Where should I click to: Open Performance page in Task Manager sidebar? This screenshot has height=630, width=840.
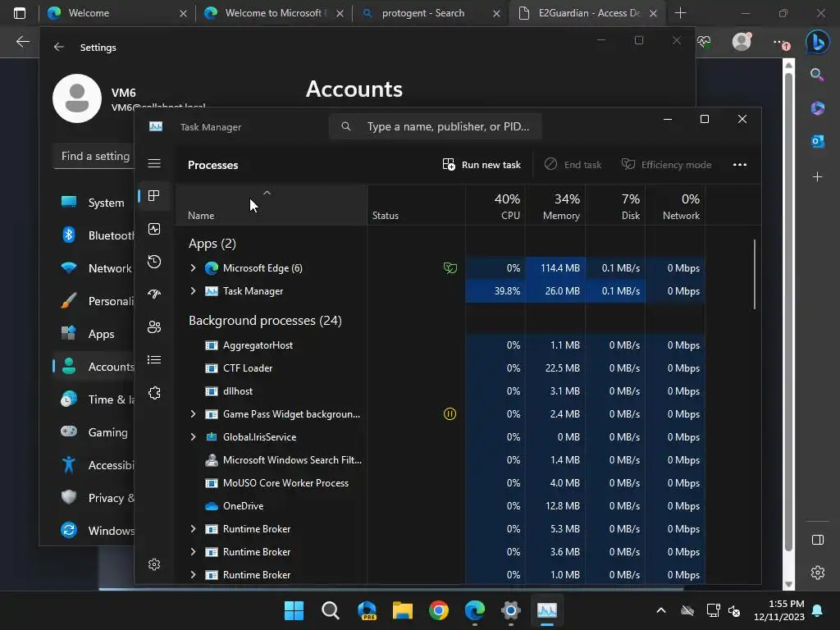(154, 230)
